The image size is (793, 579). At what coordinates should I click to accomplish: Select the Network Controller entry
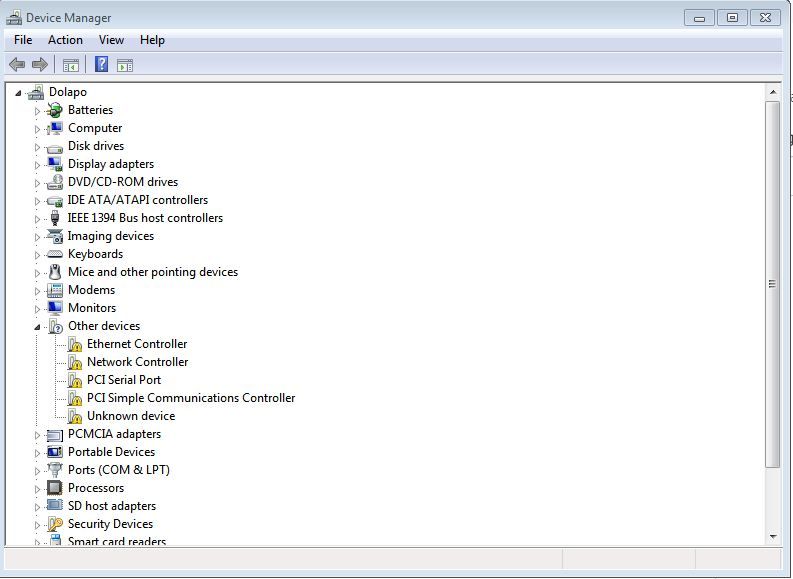click(x=138, y=362)
